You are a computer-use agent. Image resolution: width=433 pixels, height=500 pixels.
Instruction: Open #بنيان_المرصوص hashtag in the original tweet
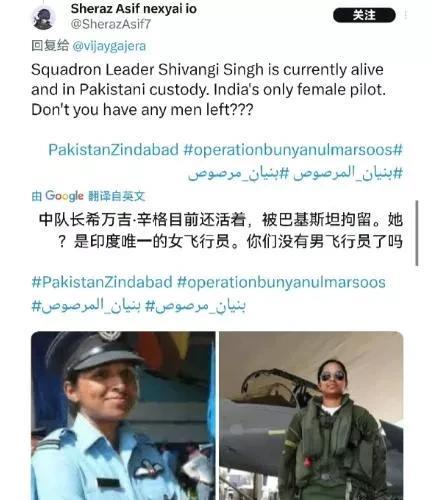348,173
